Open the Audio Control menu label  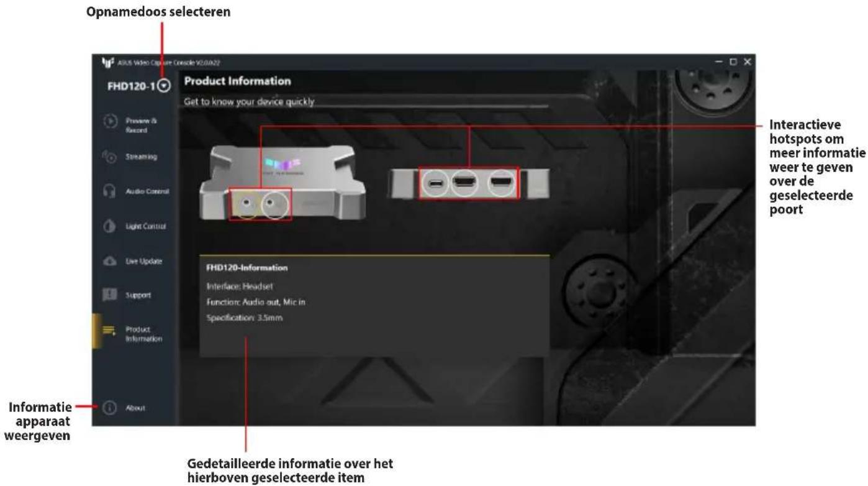point(147,192)
